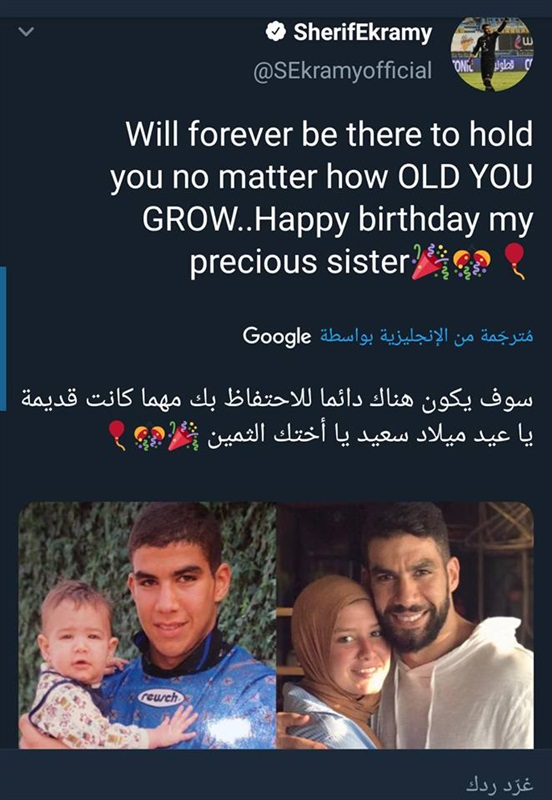The height and width of the screenshot is (800, 552).
Task: Click the reusch logo on the blue jersey
Action: (162, 697)
